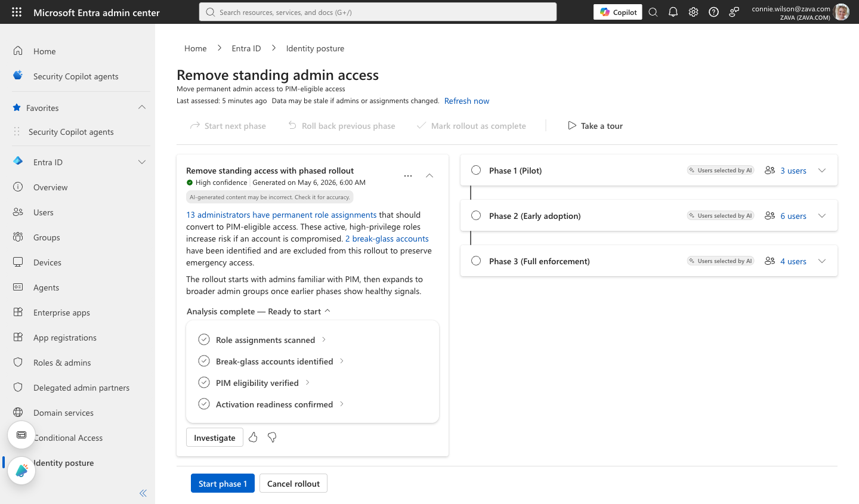The width and height of the screenshot is (859, 504).
Task: Click the App registrations icon
Action: 18,337
